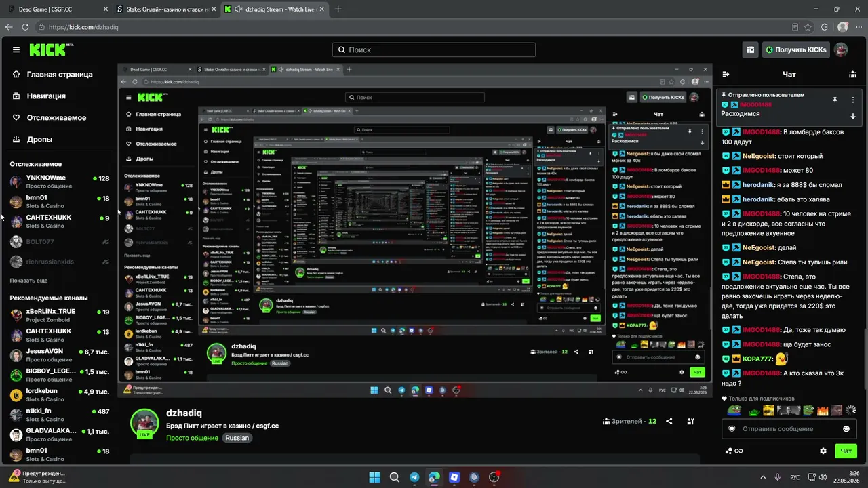Collapse the chat panel with the arrow icon
868x488 pixels.
pos(726,74)
